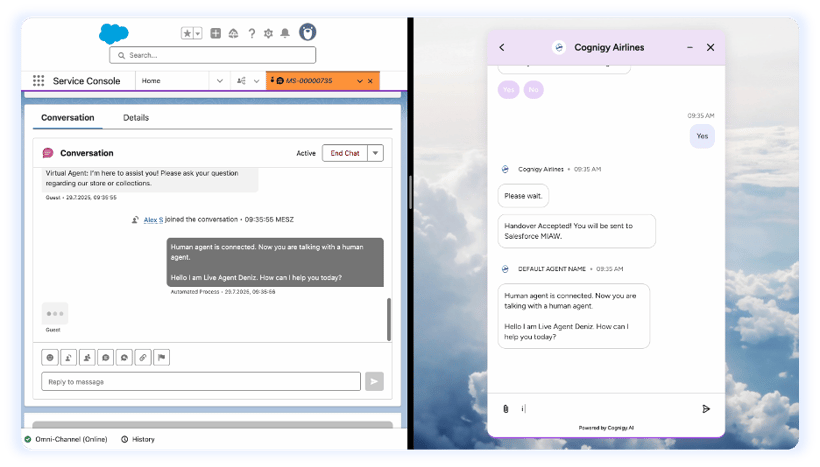Viewport: 820px width, 467px height.
Task: Minimize the Cognigy Airlines chat window
Action: pyautogui.click(x=690, y=48)
